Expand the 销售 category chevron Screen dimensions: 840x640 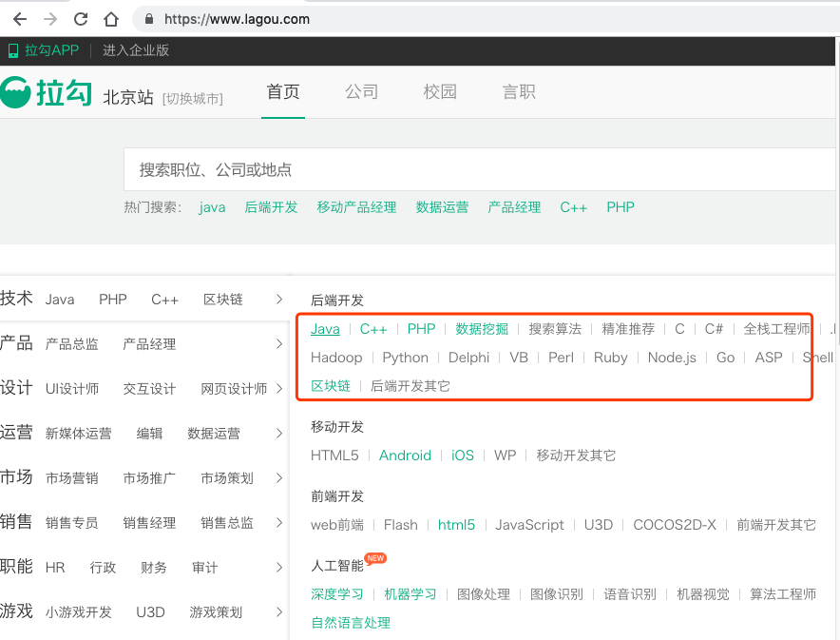pyautogui.click(x=279, y=522)
